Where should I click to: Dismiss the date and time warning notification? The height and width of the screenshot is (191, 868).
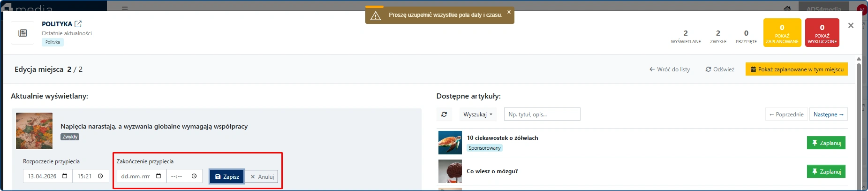point(509,12)
